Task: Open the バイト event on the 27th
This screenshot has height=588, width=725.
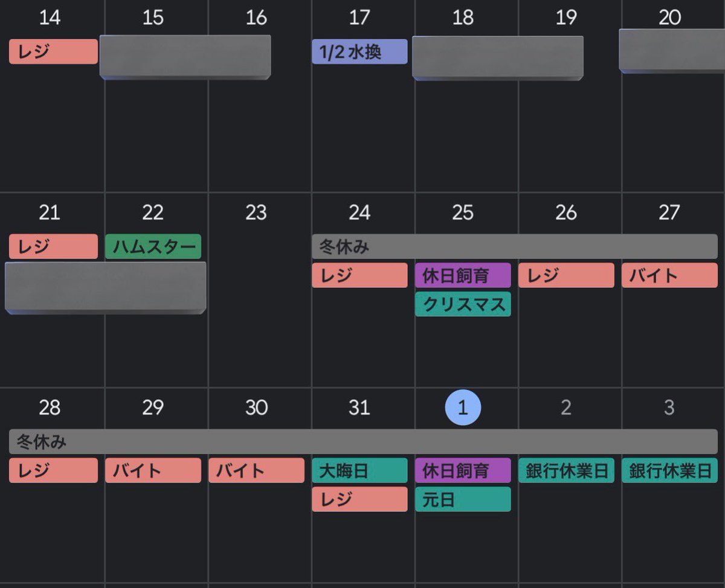Action: pos(669,275)
